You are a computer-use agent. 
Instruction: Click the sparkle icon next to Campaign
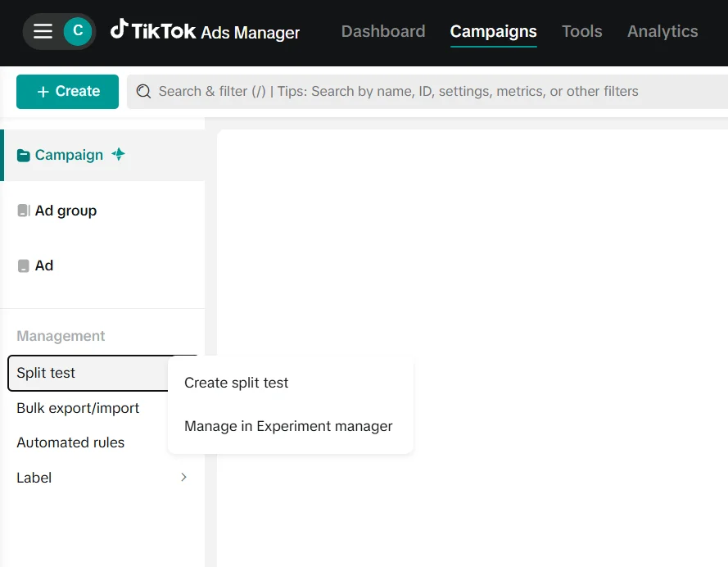[119, 155]
